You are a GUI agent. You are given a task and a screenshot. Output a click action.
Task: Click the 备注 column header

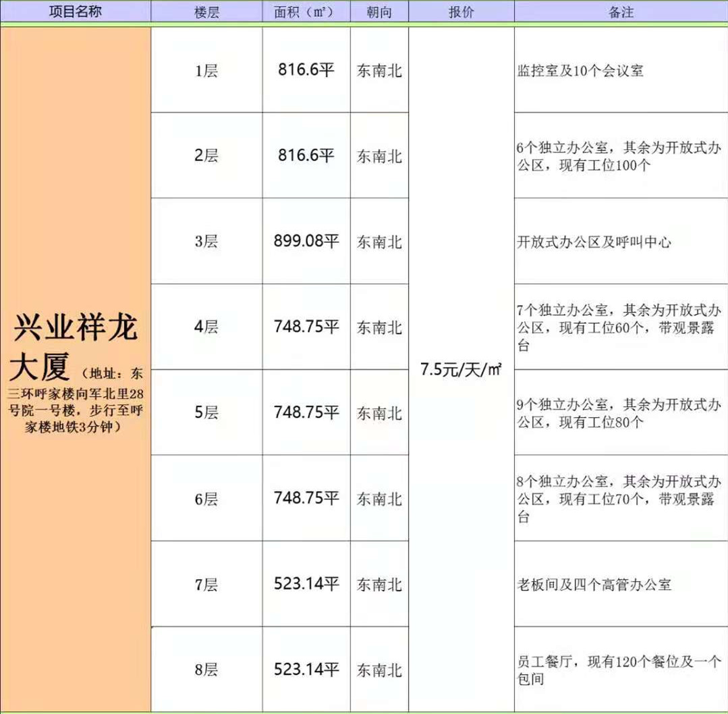click(621, 11)
